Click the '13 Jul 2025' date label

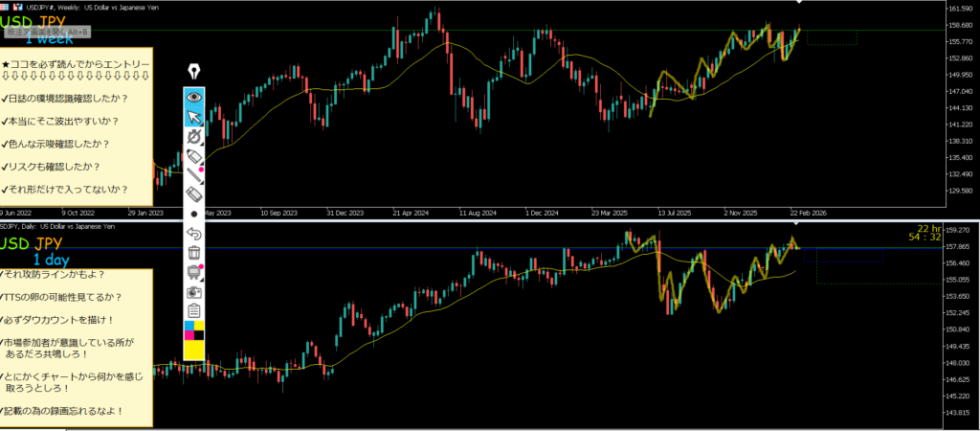pos(676,213)
